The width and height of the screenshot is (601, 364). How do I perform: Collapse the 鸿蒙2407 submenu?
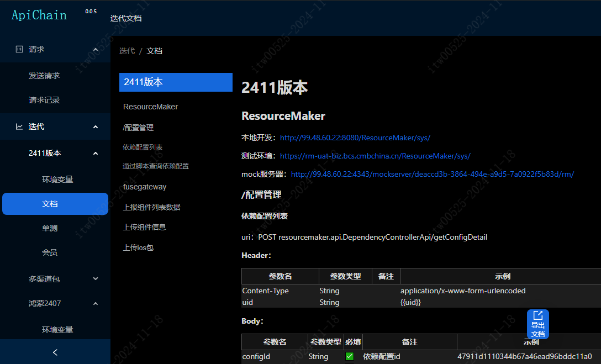pyautogui.click(x=95, y=303)
